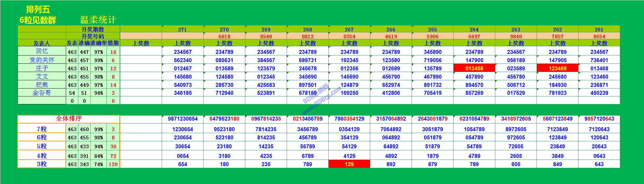Click the 7粒 row label
The height and width of the screenshot is (184, 644).
tap(42, 129)
